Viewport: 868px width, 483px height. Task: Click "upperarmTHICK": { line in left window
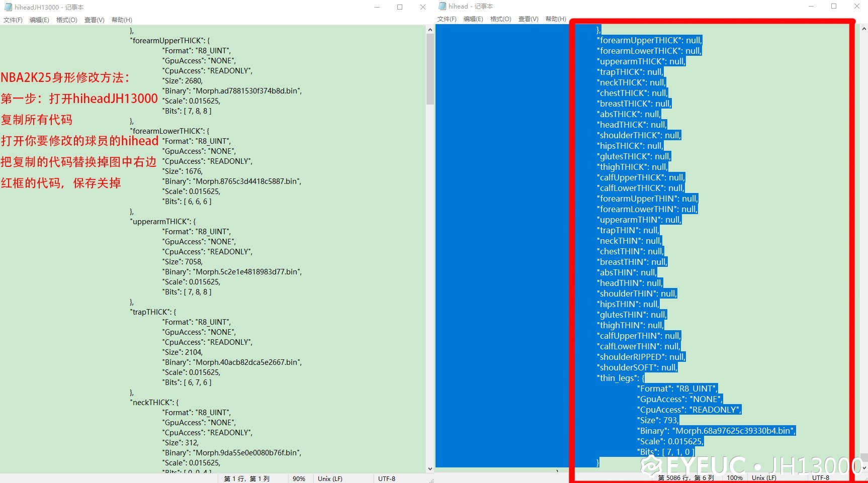coord(163,222)
